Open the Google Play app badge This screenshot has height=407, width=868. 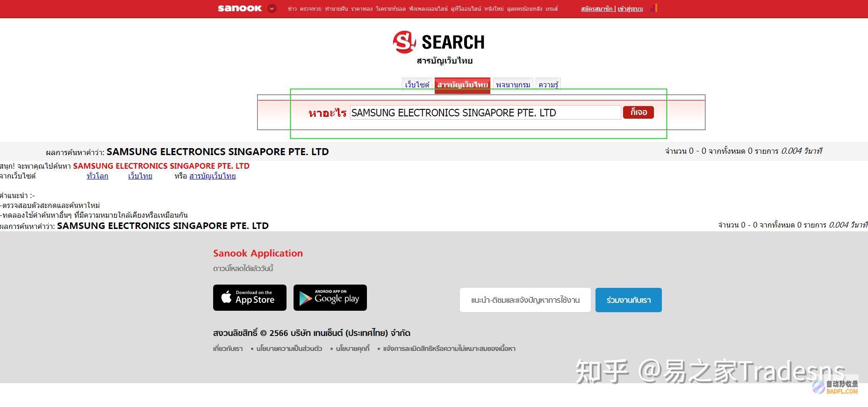pyautogui.click(x=330, y=298)
